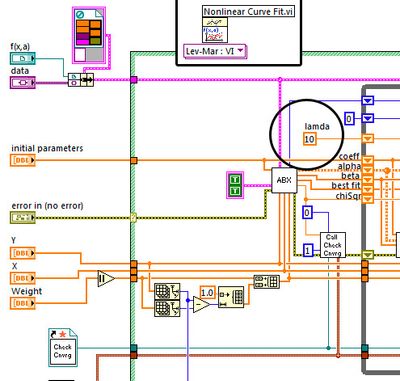Select the Check Cnvrg static VI reference
The image size is (400, 381).
pos(62,348)
